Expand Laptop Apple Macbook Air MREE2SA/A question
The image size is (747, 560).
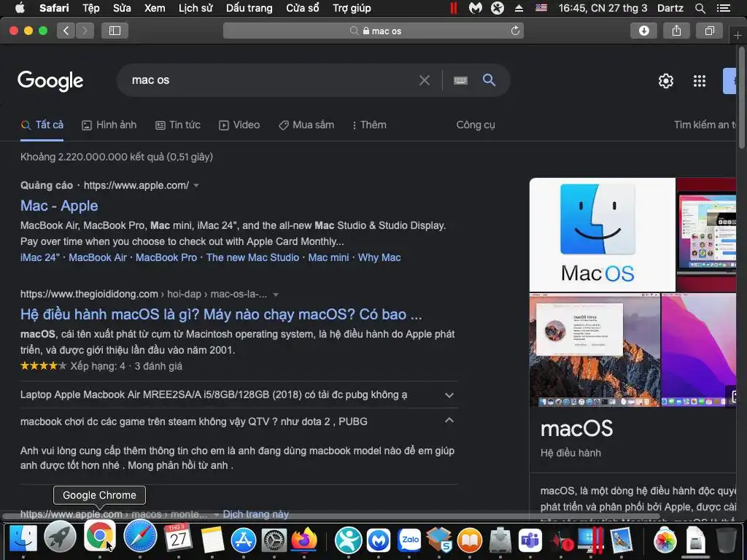[x=239, y=394]
